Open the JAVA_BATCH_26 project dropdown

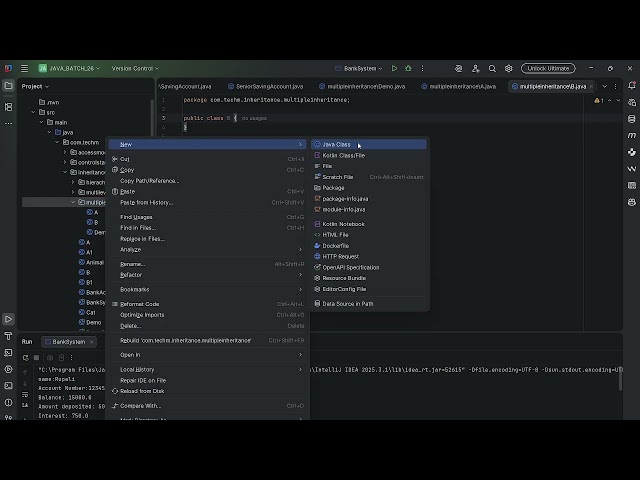pos(69,69)
